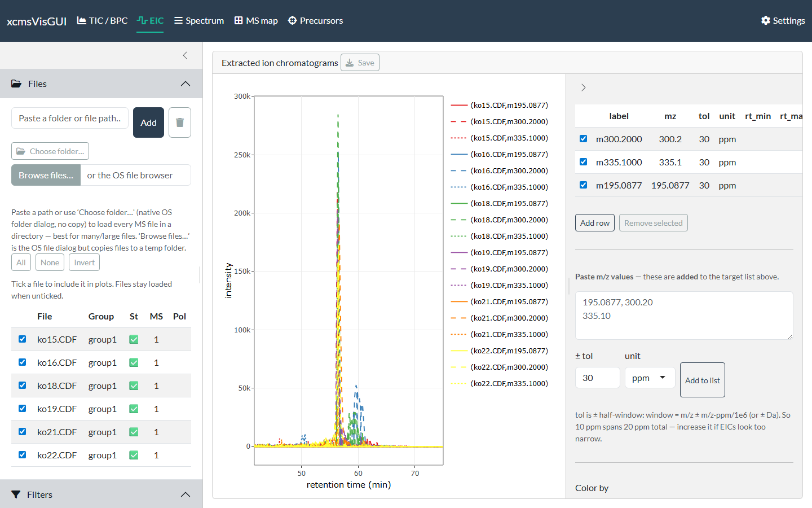Screen dimensions: 812x508
Task: Click the funnel icon in Filters header
Action: pos(16,494)
